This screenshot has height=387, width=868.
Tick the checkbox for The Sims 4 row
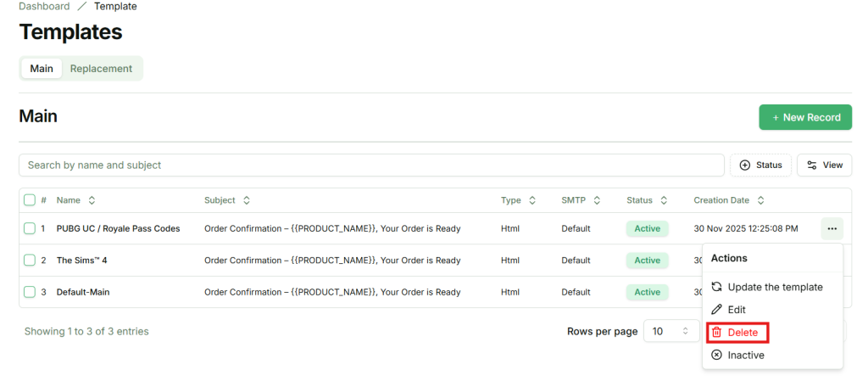[30, 260]
